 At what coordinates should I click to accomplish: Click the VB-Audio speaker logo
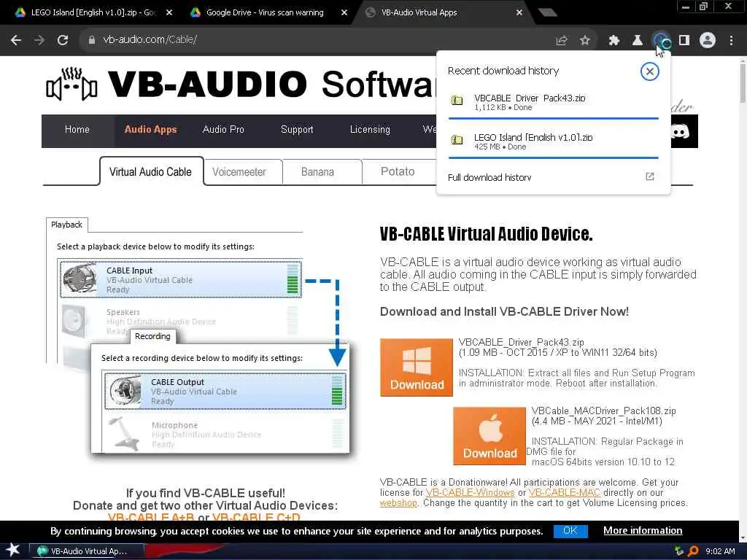click(71, 84)
